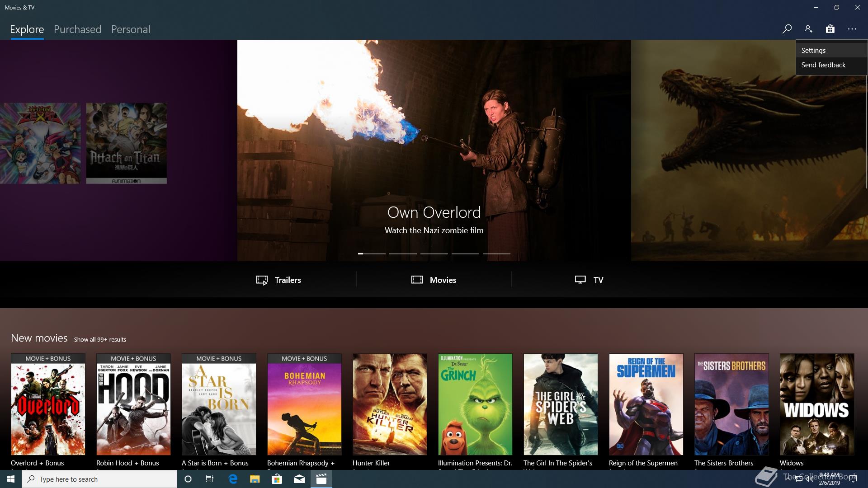868x488 pixels.
Task: Click the Trailers screen icon
Action: click(262, 280)
